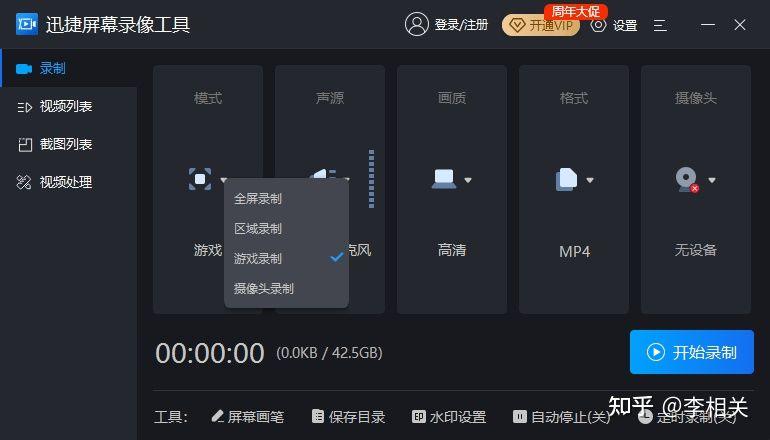This screenshot has height=440, width=770.
Task: Open the 截图列表 tab
Action: point(69,144)
